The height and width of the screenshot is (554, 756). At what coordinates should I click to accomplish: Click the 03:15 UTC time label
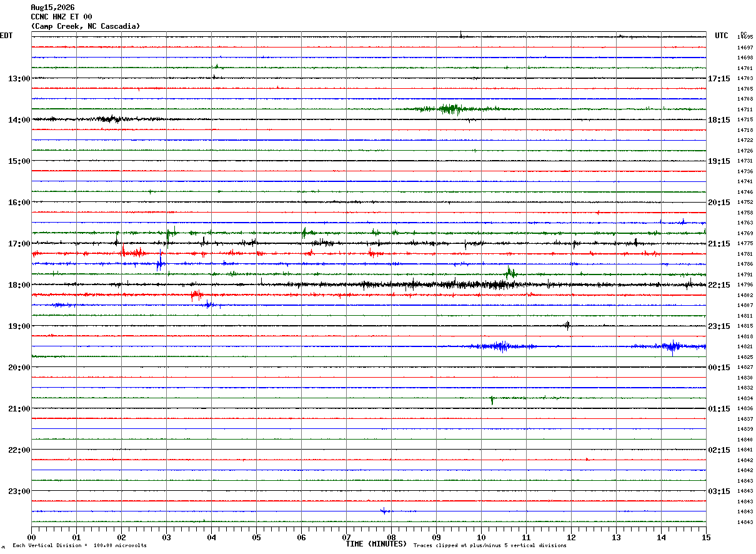[x=719, y=491]
